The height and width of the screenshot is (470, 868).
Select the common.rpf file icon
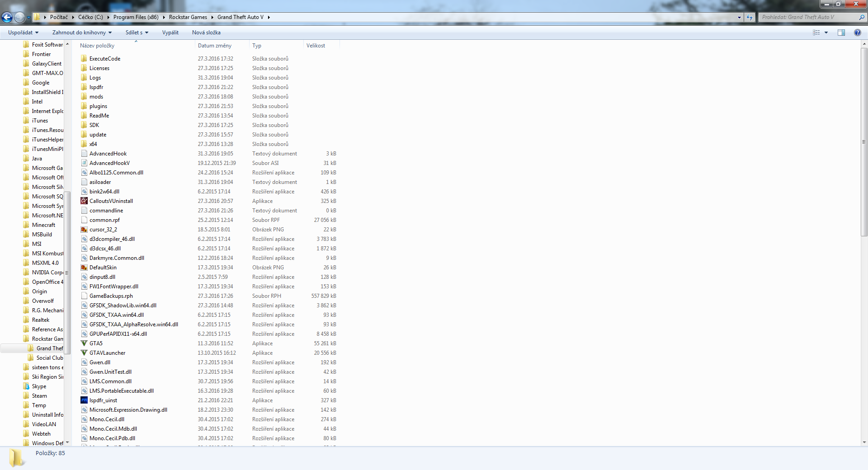pyautogui.click(x=84, y=220)
